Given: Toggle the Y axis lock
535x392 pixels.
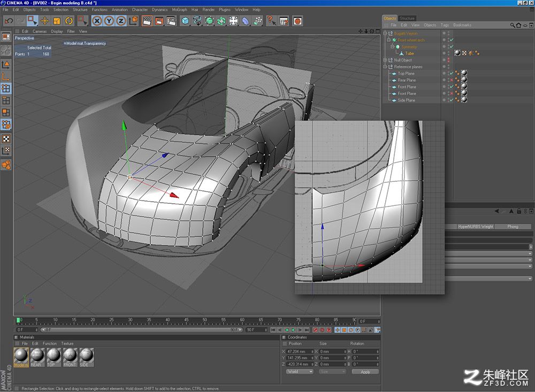Looking at the screenshot, I should pos(109,21).
